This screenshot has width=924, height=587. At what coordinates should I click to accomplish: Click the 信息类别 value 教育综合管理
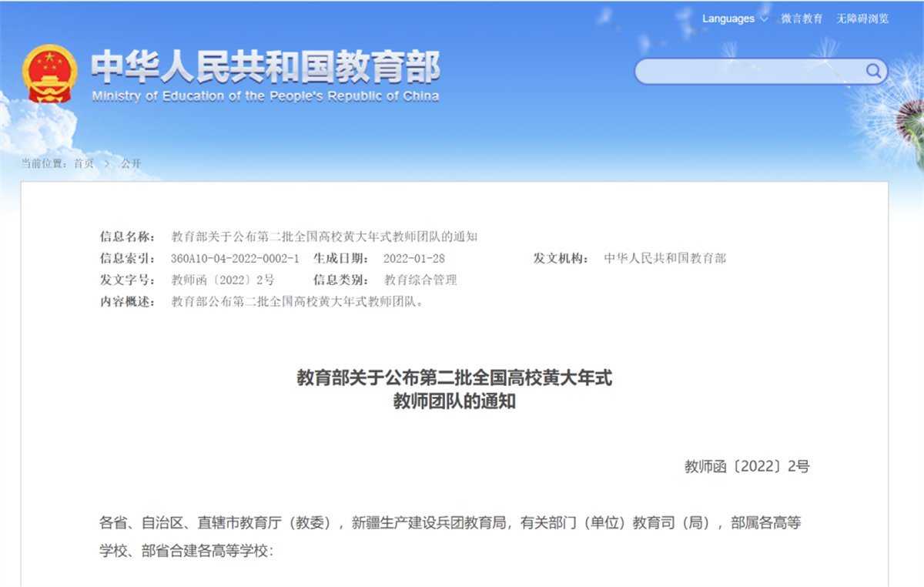[420, 280]
